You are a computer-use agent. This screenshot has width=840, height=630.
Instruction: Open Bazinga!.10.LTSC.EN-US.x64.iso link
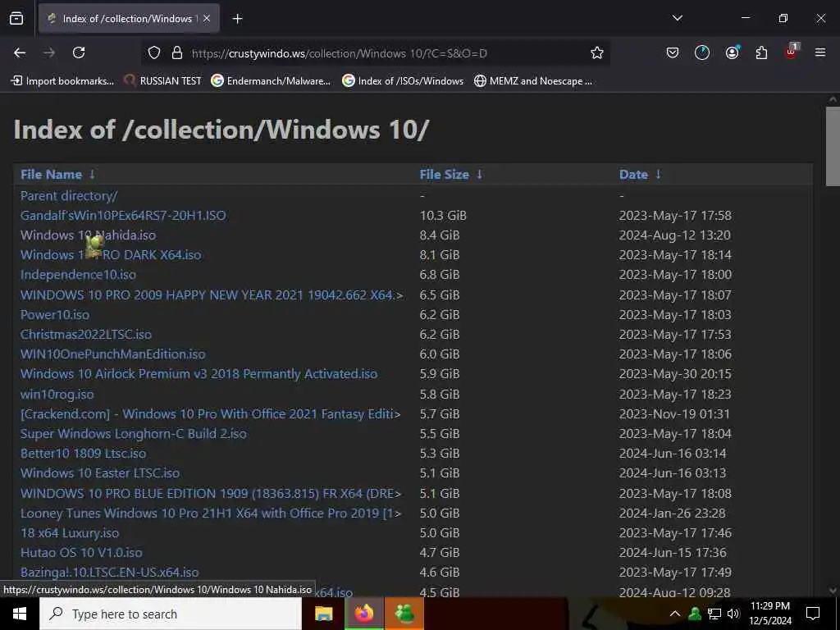pos(109,573)
